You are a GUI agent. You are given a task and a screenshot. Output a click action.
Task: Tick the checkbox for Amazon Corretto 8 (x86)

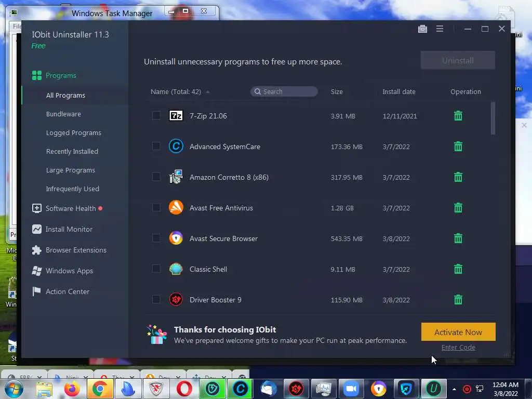coord(156,177)
